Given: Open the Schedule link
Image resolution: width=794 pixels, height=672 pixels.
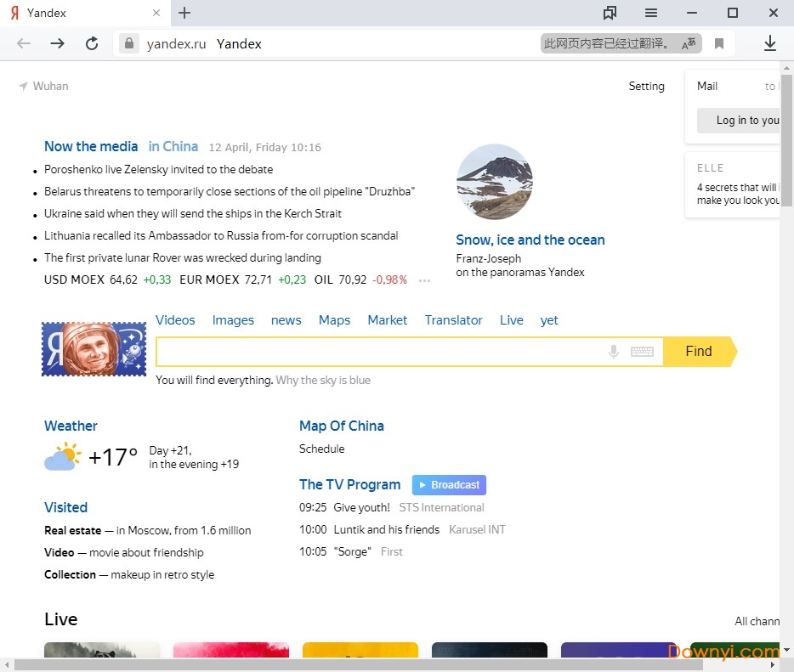Looking at the screenshot, I should (x=321, y=449).
